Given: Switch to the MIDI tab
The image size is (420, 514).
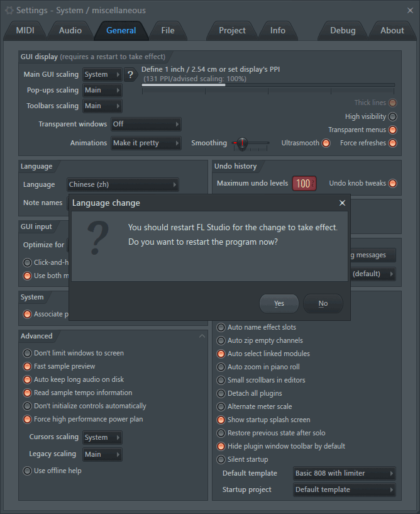Looking at the screenshot, I should tap(25, 30).
